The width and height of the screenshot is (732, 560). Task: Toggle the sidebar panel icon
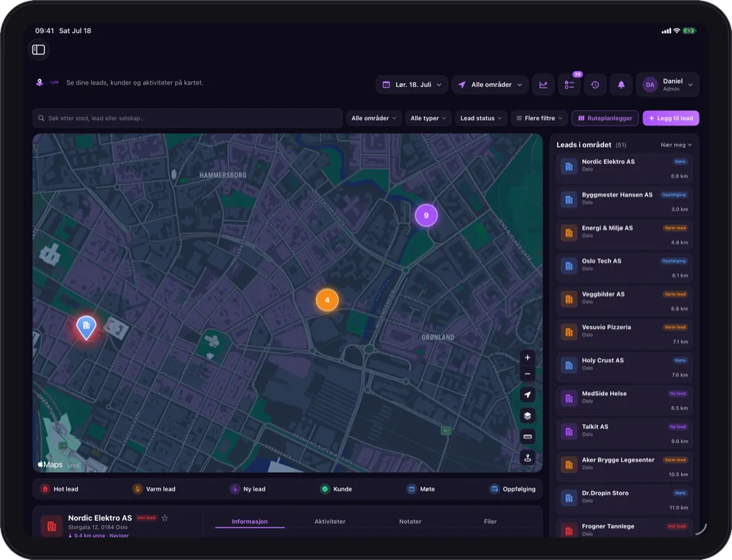pos(39,49)
